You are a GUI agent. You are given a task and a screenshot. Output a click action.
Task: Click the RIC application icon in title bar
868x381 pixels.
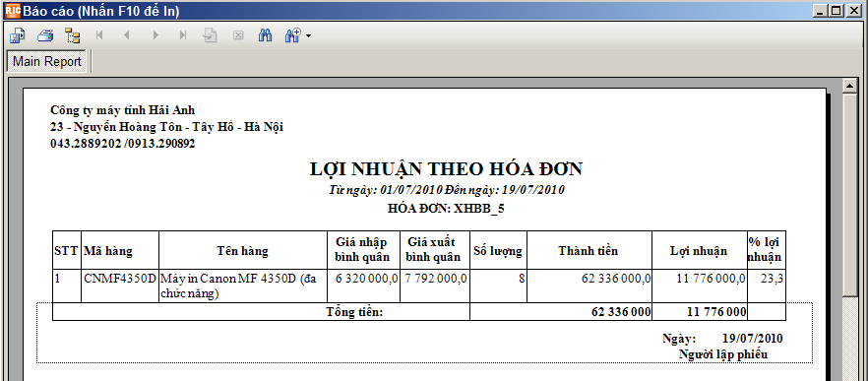point(12,10)
